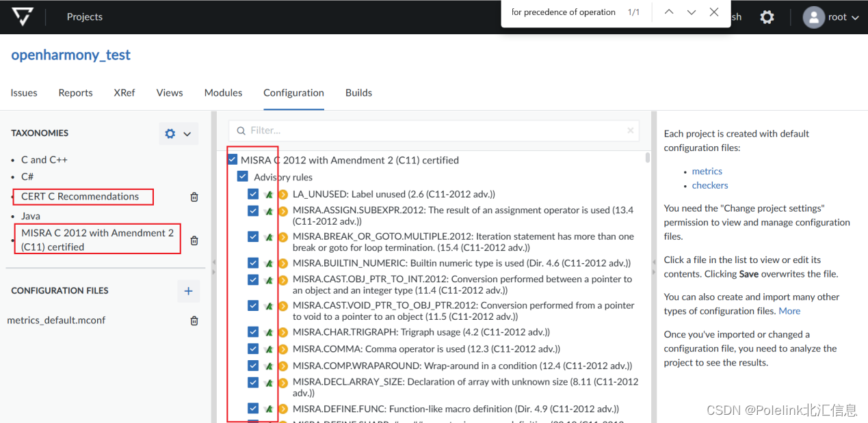Go to next search match arrow
This screenshot has height=423, width=868.
tap(692, 12)
